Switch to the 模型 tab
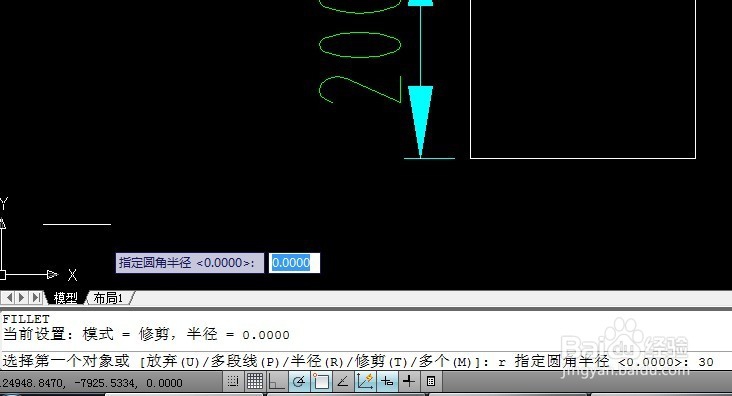 pyautogui.click(x=65, y=298)
